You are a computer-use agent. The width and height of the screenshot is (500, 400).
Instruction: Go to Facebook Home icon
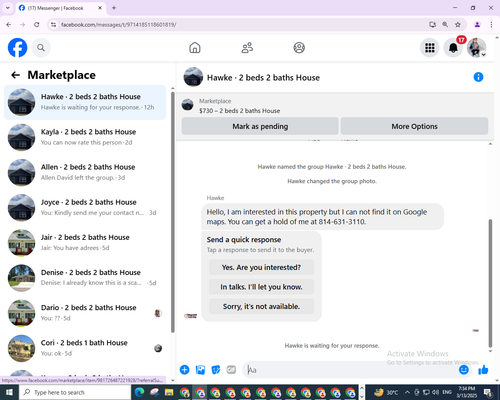tap(195, 48)
